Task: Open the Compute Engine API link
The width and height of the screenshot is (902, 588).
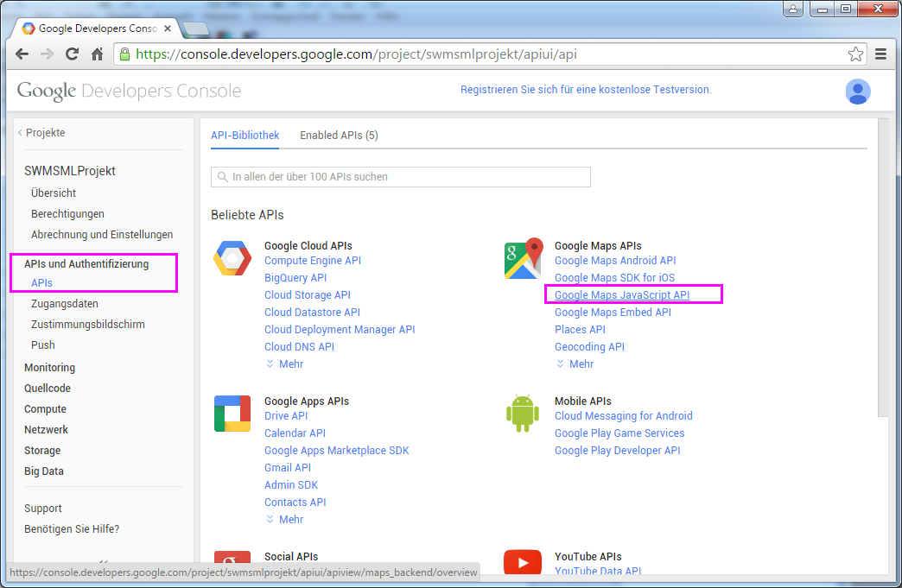Action: (x=312, y=261)
